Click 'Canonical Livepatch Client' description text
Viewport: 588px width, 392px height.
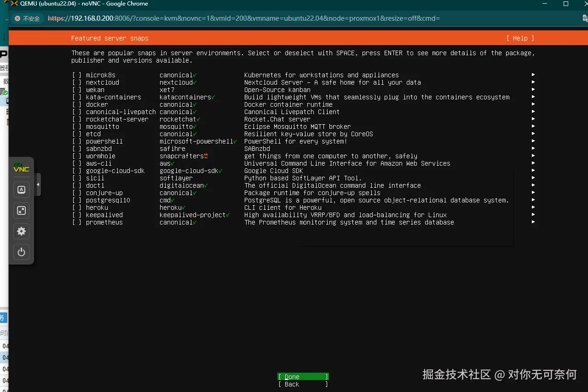coord(292,112)
